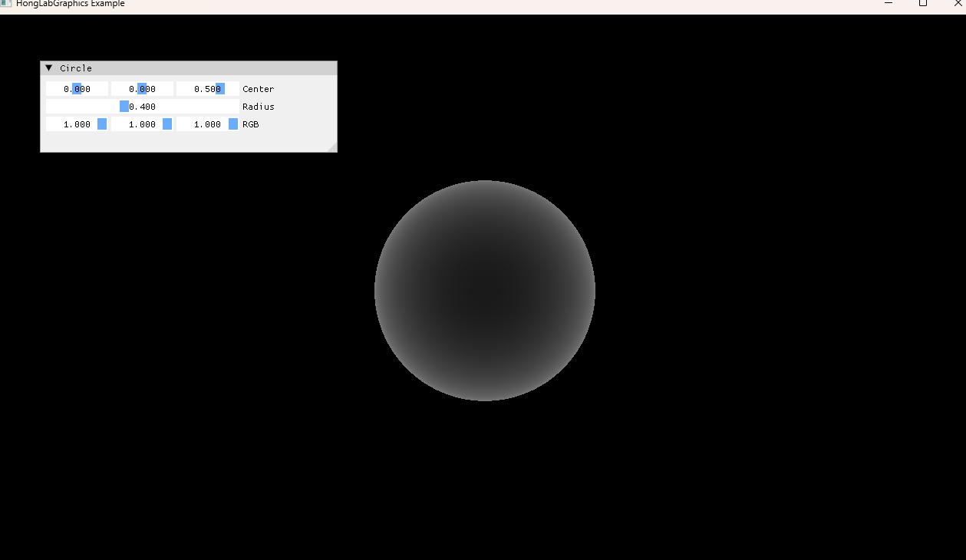Click the green channel slider in the RGB row
The width and height of the screenshot is (966, 560).
(142, 124)
